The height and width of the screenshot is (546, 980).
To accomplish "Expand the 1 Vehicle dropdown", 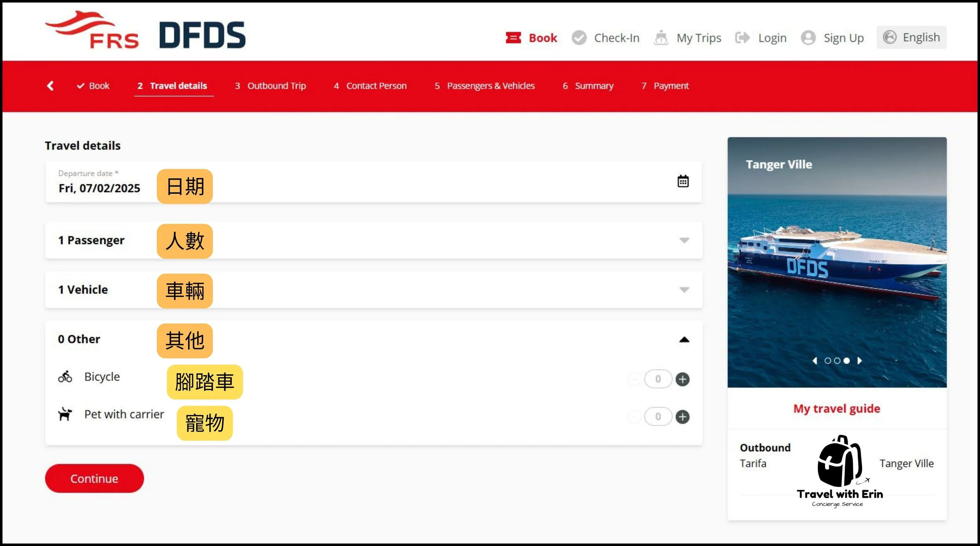I will (x=684, y=290).
